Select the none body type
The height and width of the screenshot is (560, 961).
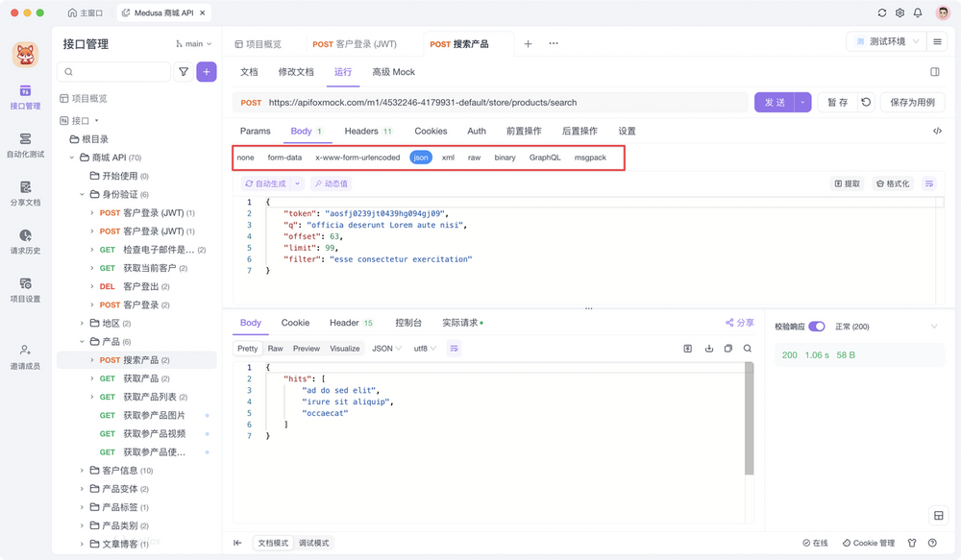click(x=245, y=158)
